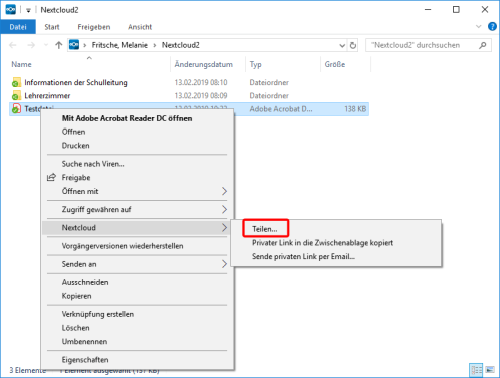The image size is (500, 378).
Task: Switch to the Freigeben ribbon tab
Action: [94, 27]
